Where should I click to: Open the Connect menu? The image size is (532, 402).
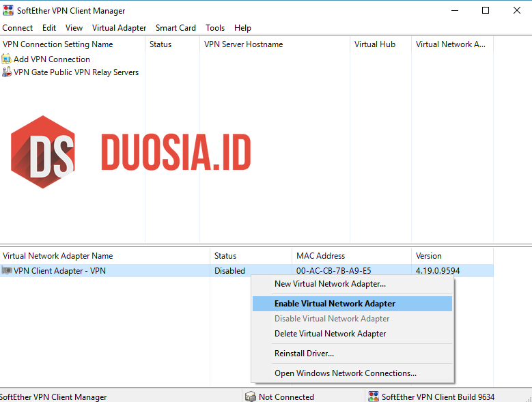[x=17, y=28]
